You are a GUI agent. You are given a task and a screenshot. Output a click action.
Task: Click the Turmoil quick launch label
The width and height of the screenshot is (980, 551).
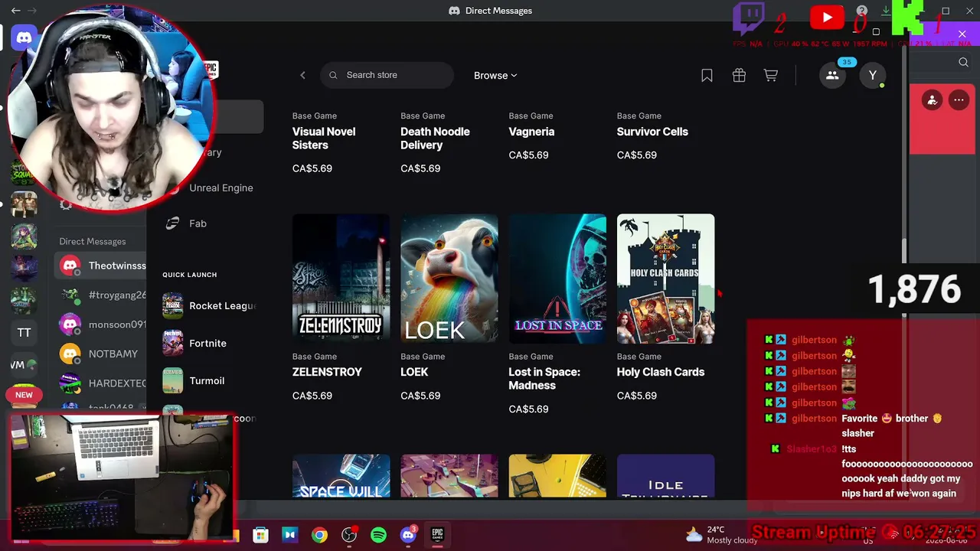207,381
